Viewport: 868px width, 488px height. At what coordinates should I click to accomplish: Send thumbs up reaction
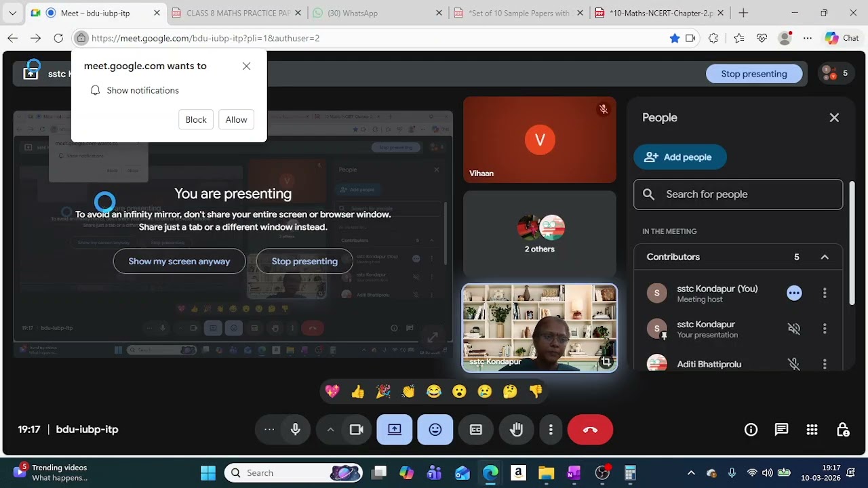coord(357,391)
